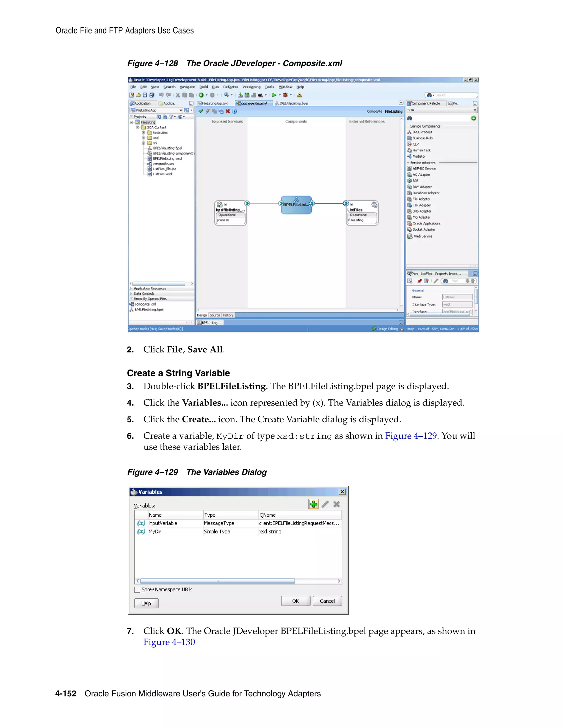Switch to the Source tab of composite editor
This screenshot has height=728, width=563.
(215, 315)
